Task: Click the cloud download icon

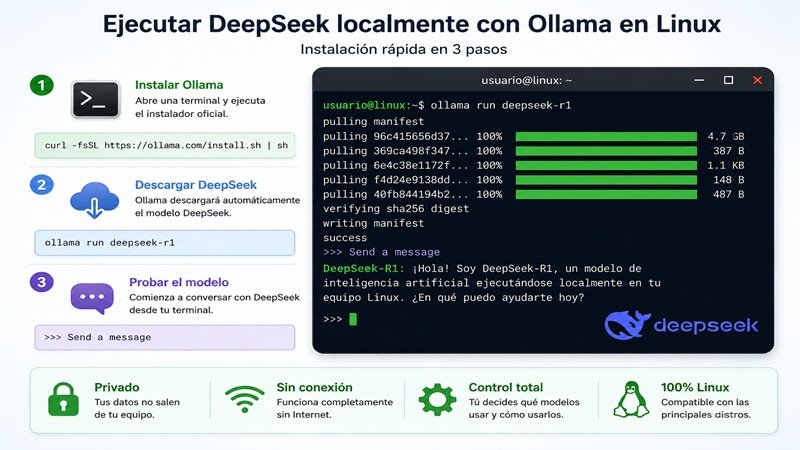Action: point(94,200)
